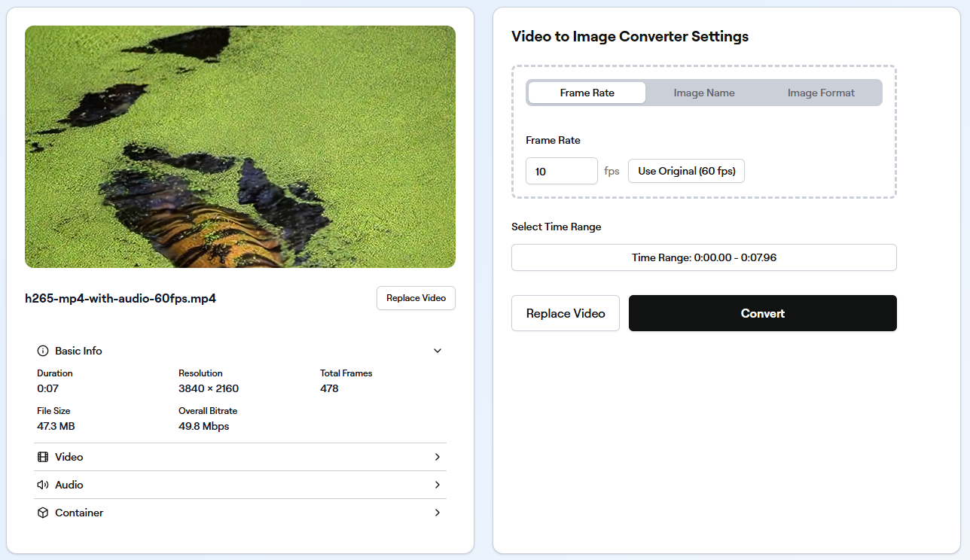Viewport: 970px width, 560px height.
Task: Click the Container box icon
Action: [x=43, y=513]
